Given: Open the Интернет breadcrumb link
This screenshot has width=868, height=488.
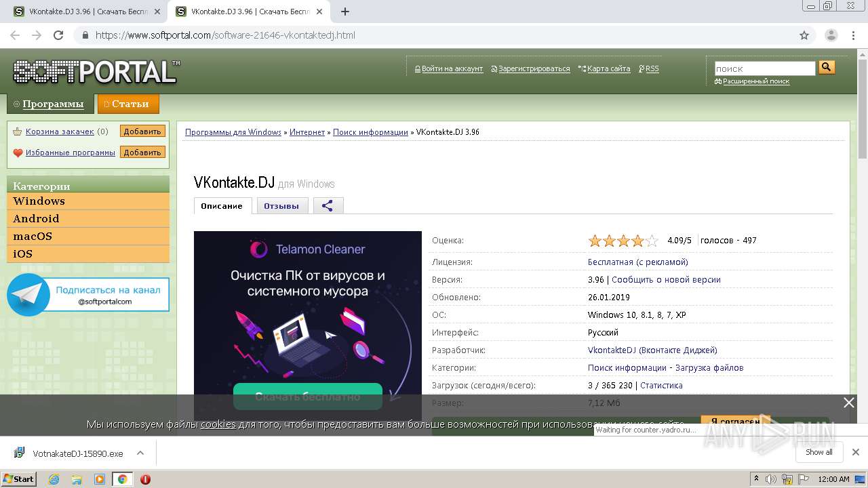Looking at the screenshot, I should pyautogui.click(x=307, y=132).
